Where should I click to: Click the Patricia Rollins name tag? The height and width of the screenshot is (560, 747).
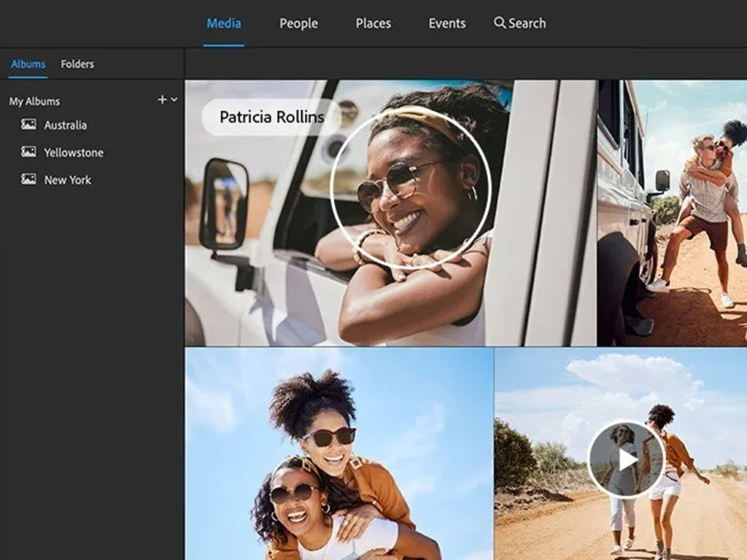tap(270, 117)
